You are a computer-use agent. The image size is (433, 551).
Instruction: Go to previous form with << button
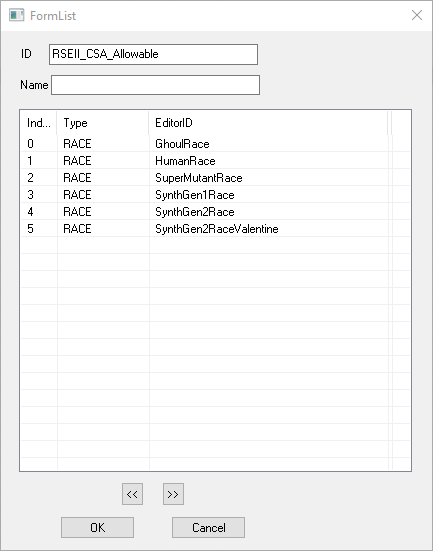(133, 494)
